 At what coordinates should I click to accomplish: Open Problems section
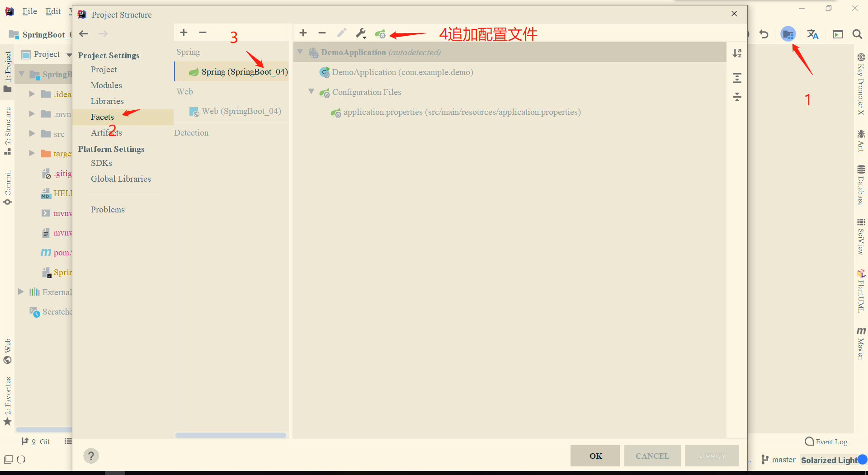[x=108, y=210]
